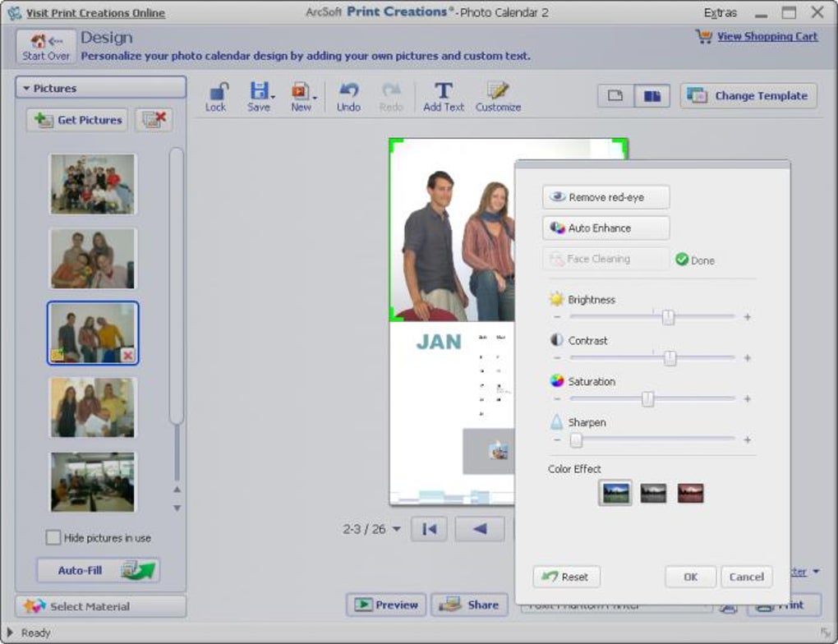Screen dimensions: 838x644
Task: Click the placeholder image on calendar page
Action: coord(499,450)
